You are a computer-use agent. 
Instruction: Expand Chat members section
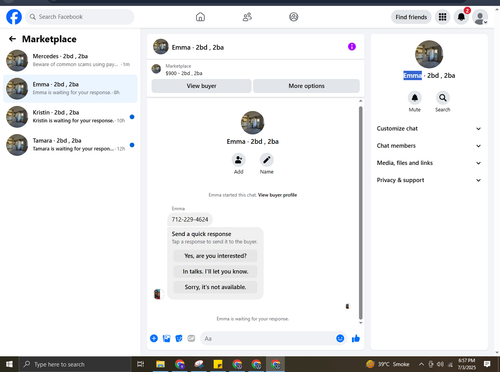click(x=429, y=146)
